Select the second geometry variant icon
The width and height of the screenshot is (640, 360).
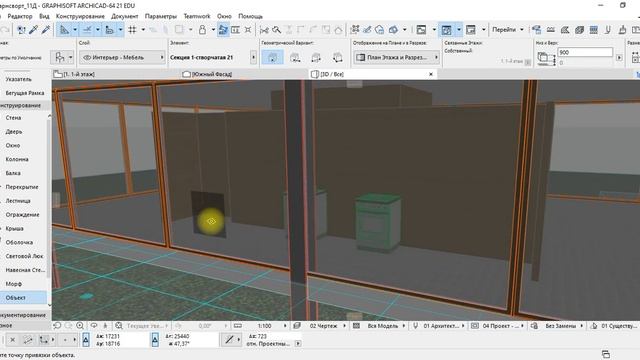[295, 58]
